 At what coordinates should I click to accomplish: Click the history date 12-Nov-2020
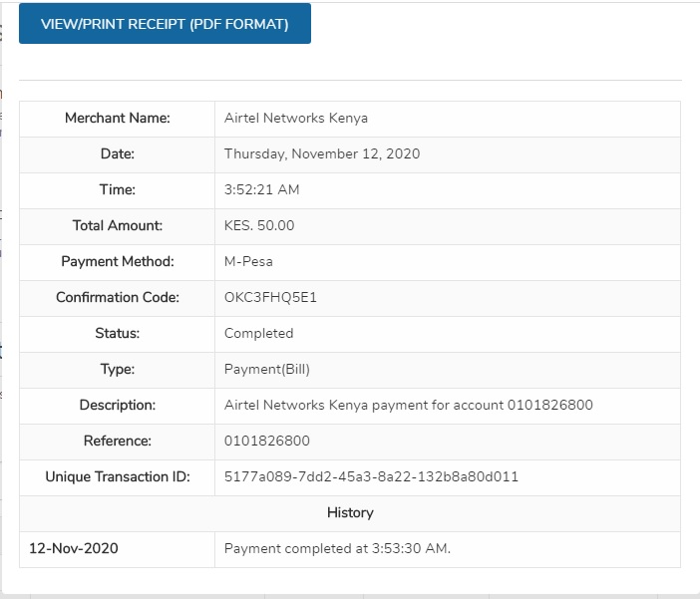point(73,548)
